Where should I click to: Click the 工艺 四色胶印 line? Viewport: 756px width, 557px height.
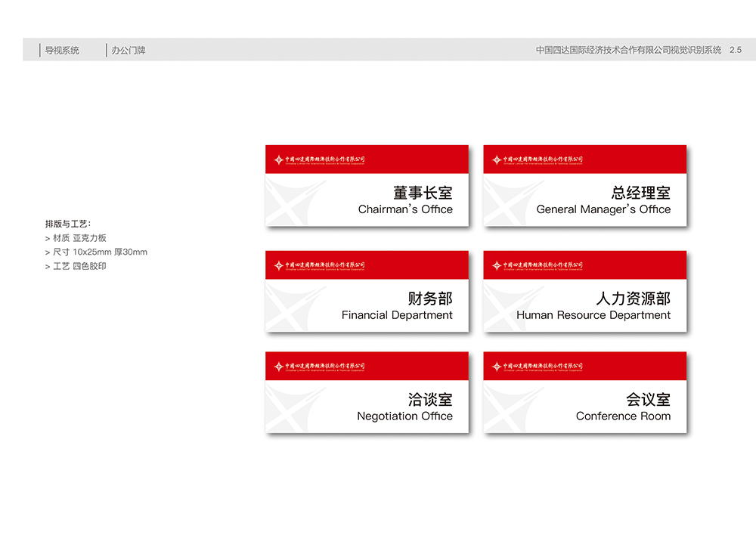tap(76, 266)
